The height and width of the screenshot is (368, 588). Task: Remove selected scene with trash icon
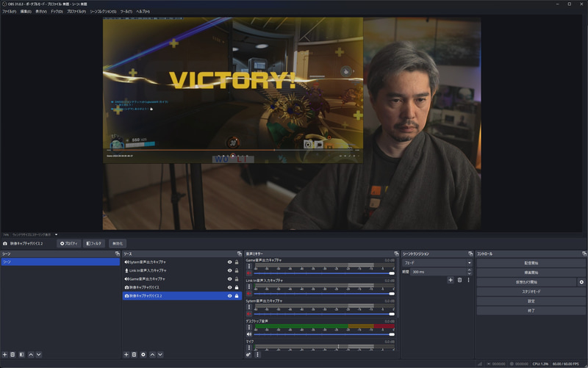pos(12,355)
